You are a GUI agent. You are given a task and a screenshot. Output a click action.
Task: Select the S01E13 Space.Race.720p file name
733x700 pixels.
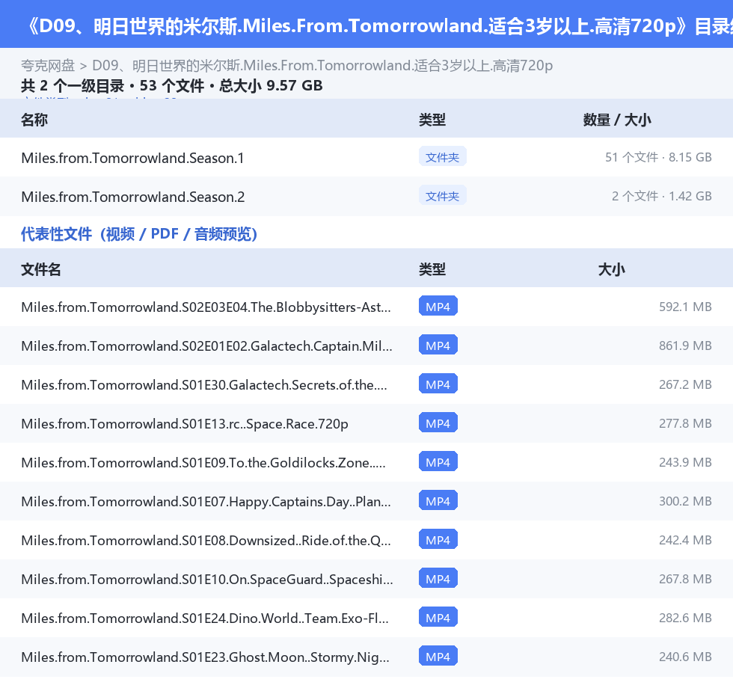pyautogui.click(x=185, y=423)
